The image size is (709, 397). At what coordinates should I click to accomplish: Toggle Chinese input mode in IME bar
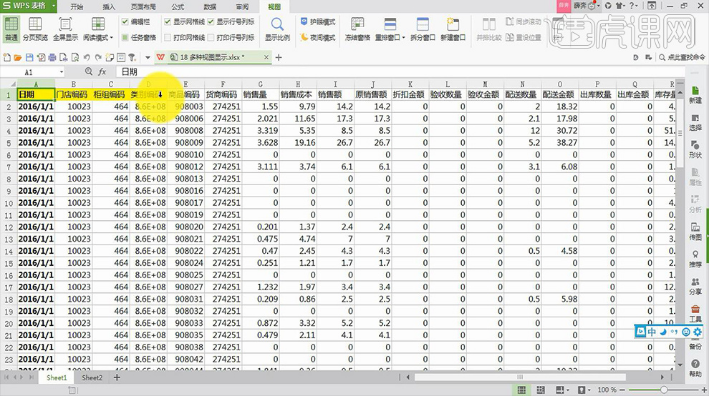coord(652,332)
